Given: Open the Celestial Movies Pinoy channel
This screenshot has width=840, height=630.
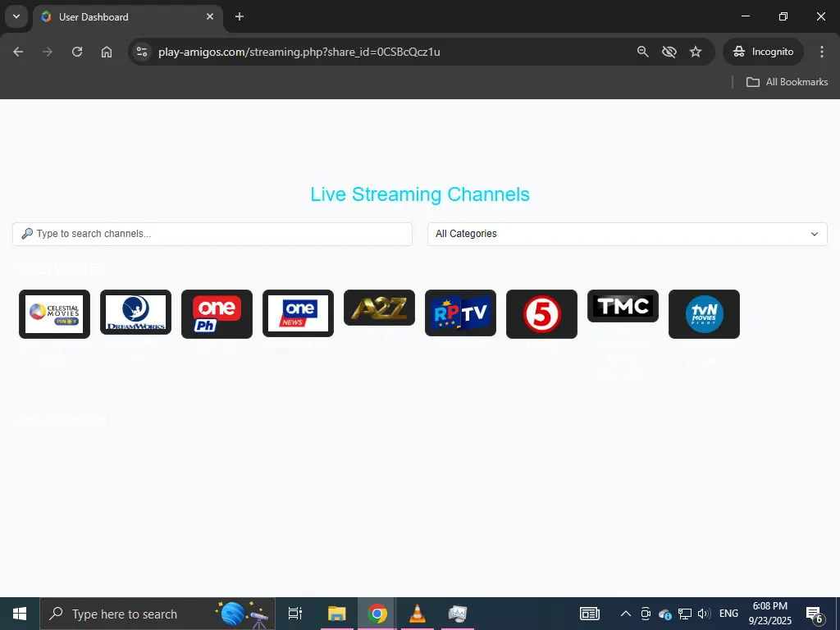Looking at the screenshot, I should pos(54,314).
